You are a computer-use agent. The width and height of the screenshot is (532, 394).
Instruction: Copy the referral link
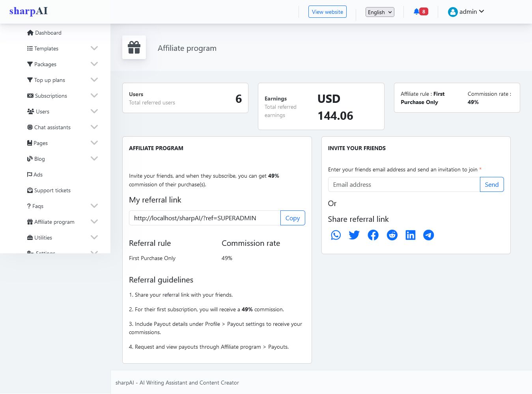[x=293, y=218]
